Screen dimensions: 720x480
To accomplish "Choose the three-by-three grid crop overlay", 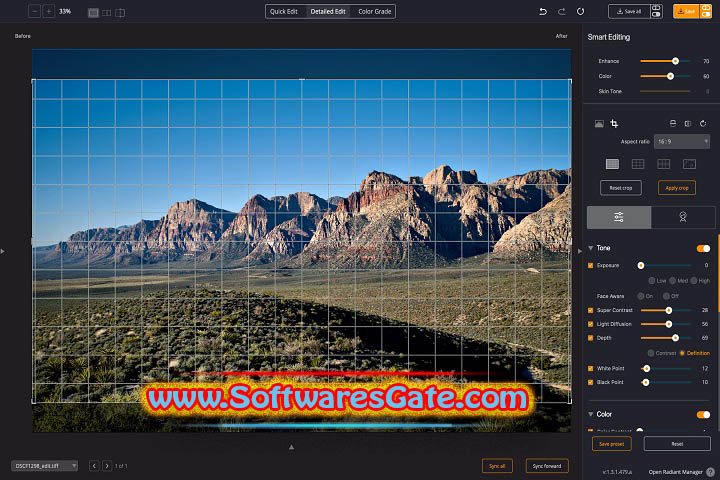I will click(638, 164).
